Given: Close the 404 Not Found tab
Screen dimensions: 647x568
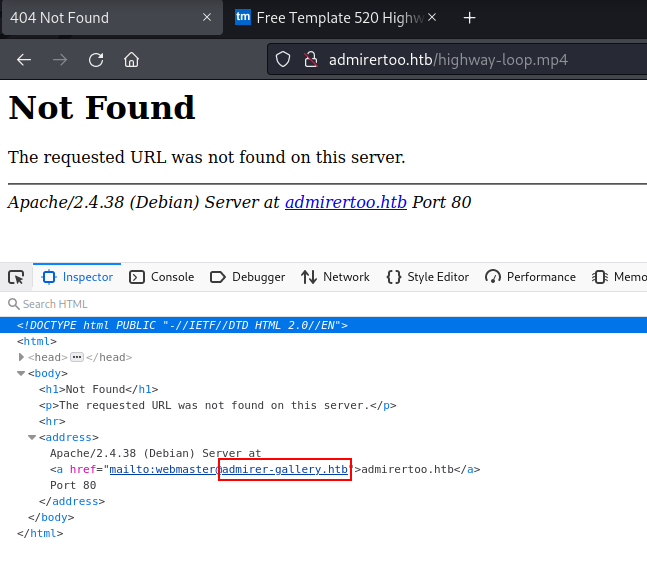Looking at the screenshot, I should pyautogui.click(x=207, y=18).
